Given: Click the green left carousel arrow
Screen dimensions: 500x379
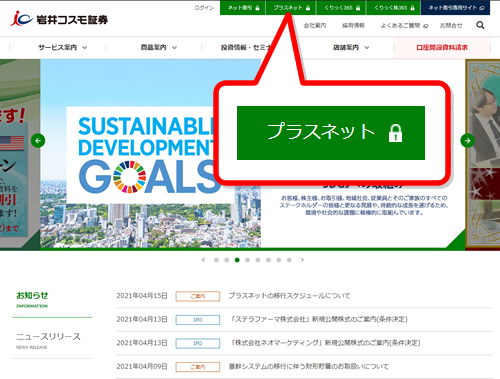Looking at the screenshot, I should tap(38, 141).
